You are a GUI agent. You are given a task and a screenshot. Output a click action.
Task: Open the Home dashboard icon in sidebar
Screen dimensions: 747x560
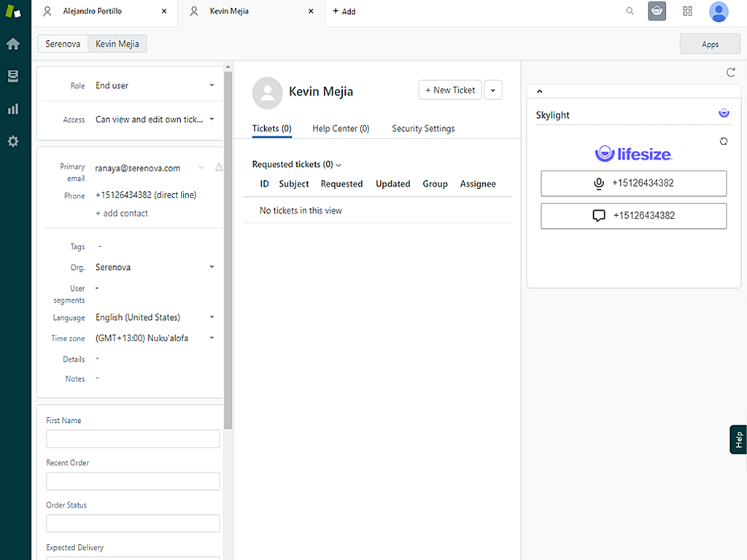[x=13, y=44]
